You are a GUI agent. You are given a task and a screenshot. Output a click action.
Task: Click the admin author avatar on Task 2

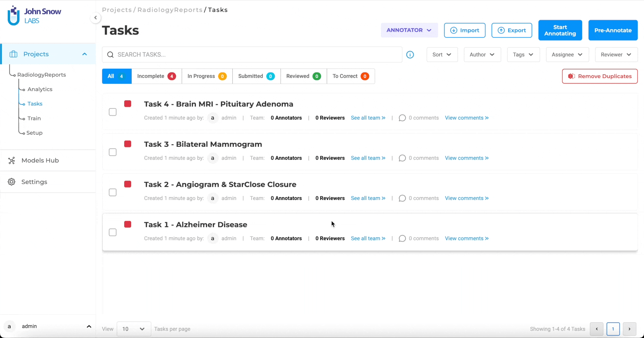[213, 198]
